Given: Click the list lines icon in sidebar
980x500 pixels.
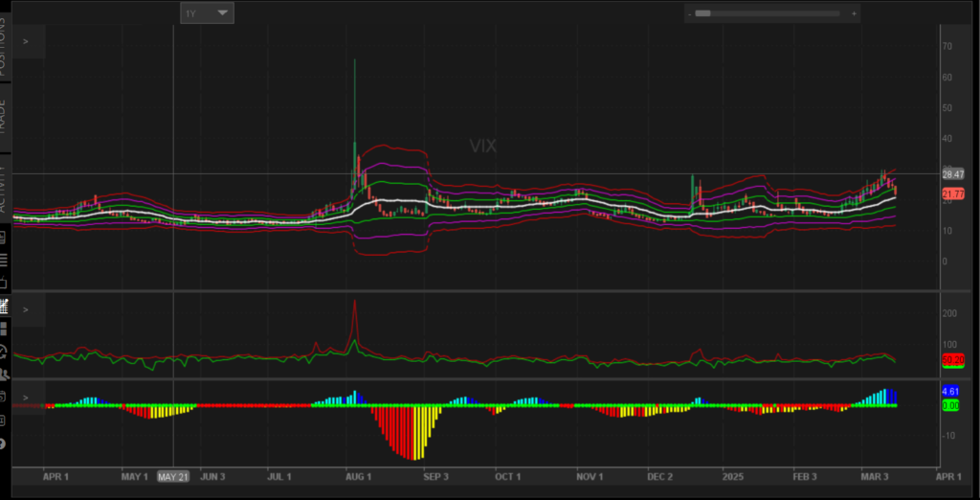Looking at the screenshot, I should (x=4, y=261).
